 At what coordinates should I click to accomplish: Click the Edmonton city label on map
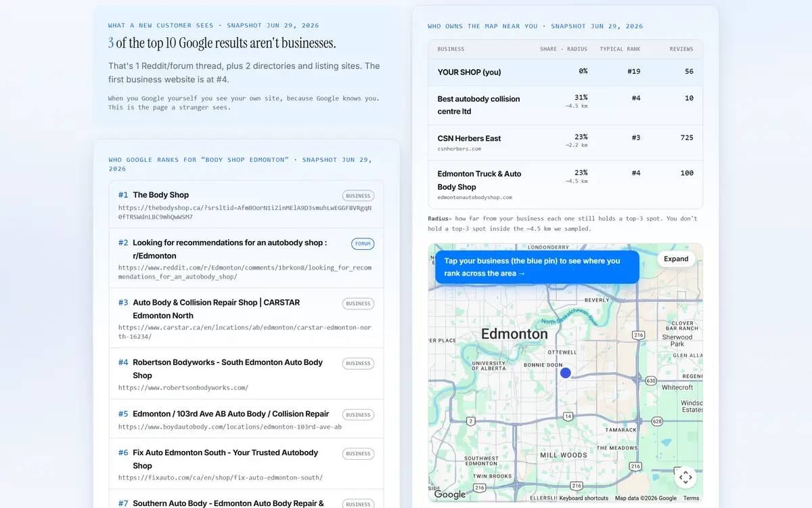(514, 334)
